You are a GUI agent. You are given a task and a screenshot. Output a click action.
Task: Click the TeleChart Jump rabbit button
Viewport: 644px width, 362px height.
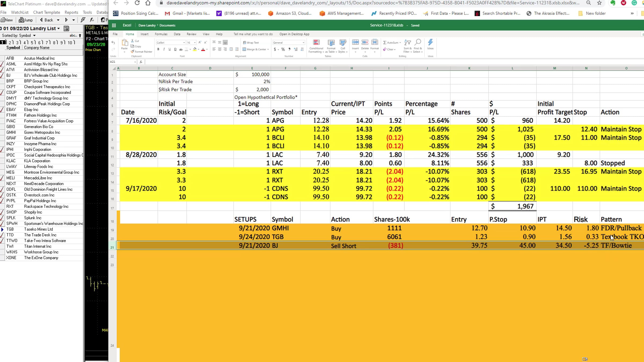click(26, 20)
